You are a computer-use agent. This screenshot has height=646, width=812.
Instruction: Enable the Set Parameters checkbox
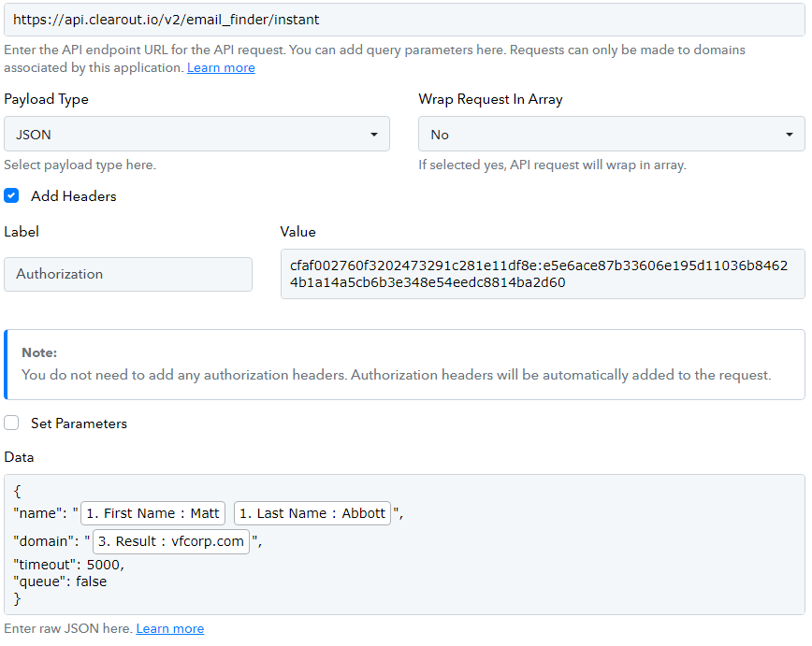click(11, 423)
